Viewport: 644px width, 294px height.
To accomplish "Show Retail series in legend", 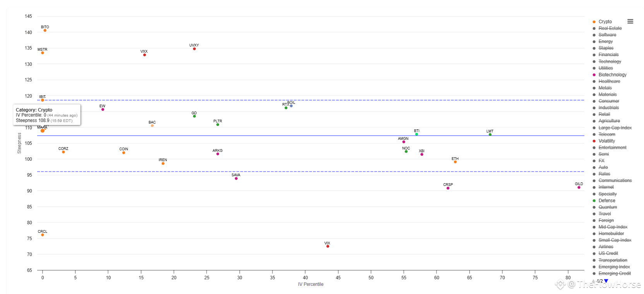I will [604, 114].
